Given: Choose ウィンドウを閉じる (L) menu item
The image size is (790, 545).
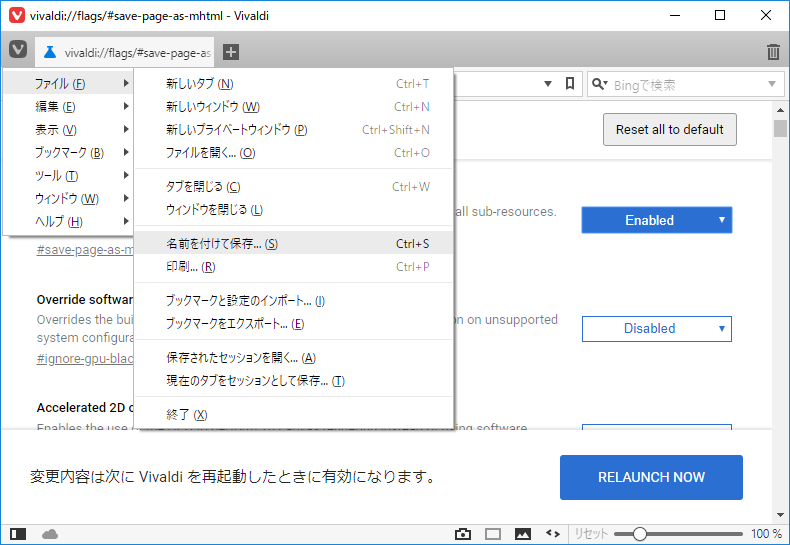Looking at the screenshot, I should point(294,210).
